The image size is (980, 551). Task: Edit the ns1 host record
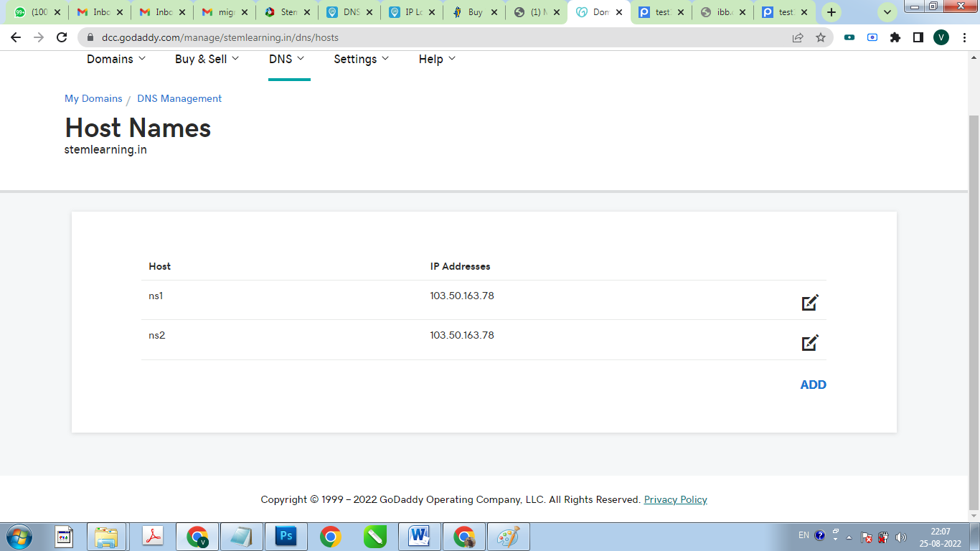tap(810, 303)
